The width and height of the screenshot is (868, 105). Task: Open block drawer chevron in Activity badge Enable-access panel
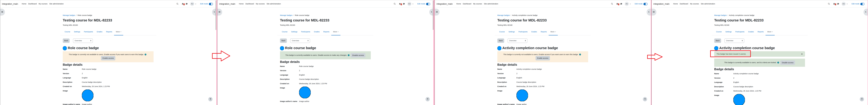click(x=649, y=12)
